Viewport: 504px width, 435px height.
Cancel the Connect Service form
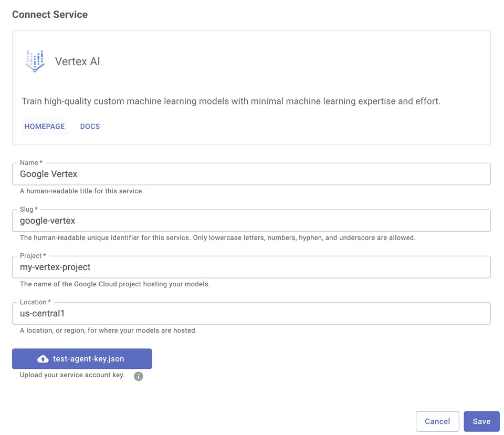pos(437,421)
